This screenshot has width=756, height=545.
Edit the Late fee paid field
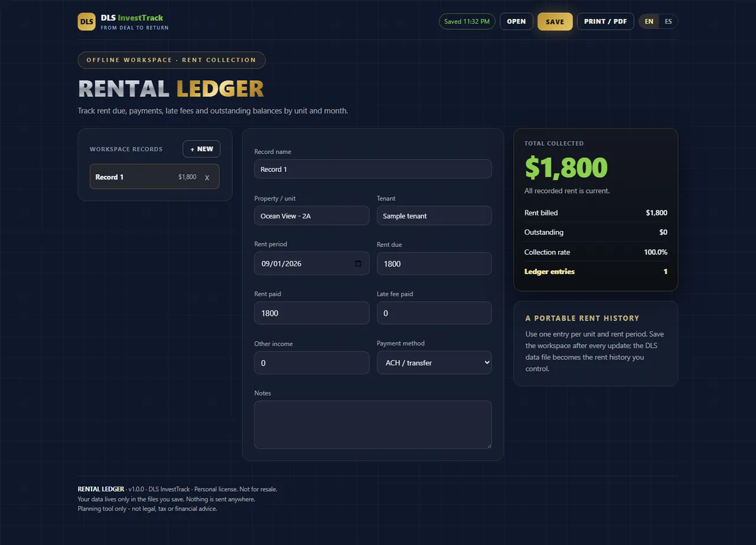(434, 313)
